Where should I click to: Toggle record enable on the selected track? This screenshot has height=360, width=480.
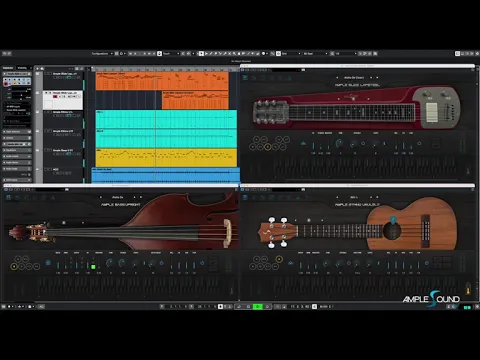pos(55,96)
